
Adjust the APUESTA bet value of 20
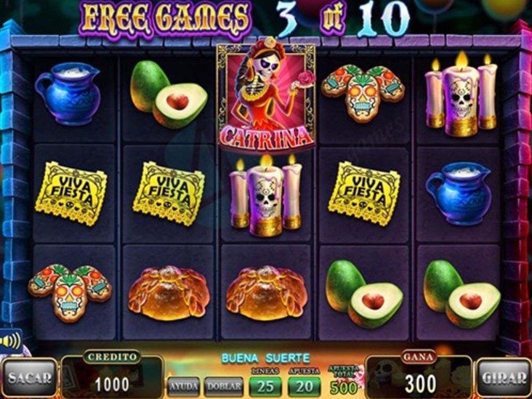tap(304, 386)
